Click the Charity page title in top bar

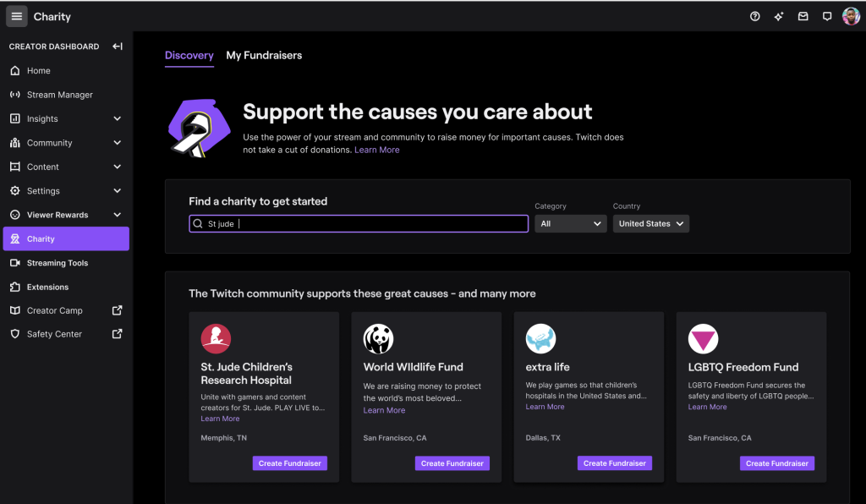[x=52, y=17]
